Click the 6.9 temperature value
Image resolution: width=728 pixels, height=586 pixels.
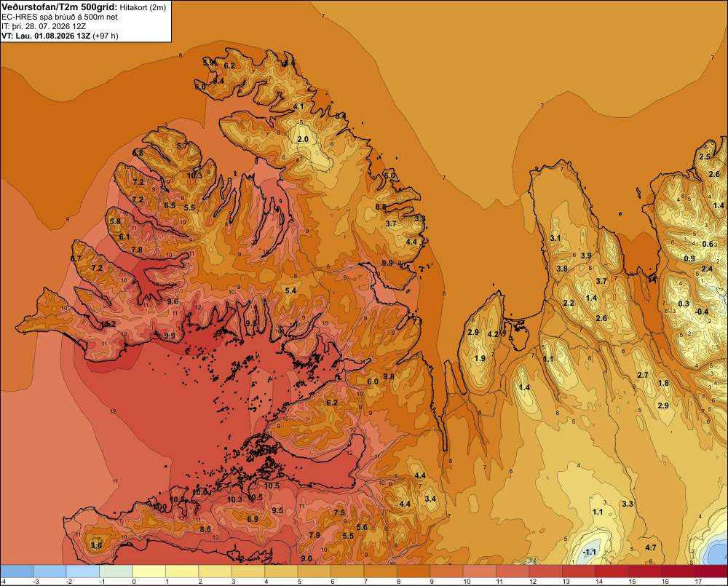(x=253, y=519)
